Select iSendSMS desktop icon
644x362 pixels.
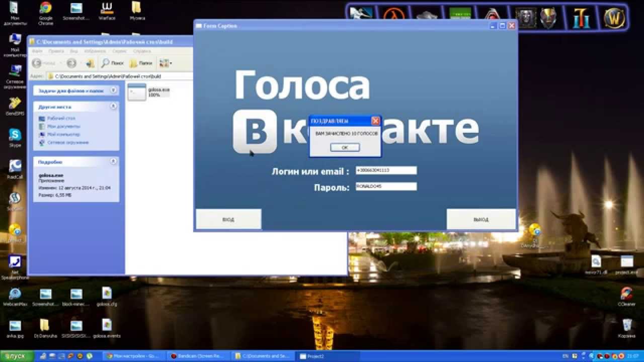point(15,106)
